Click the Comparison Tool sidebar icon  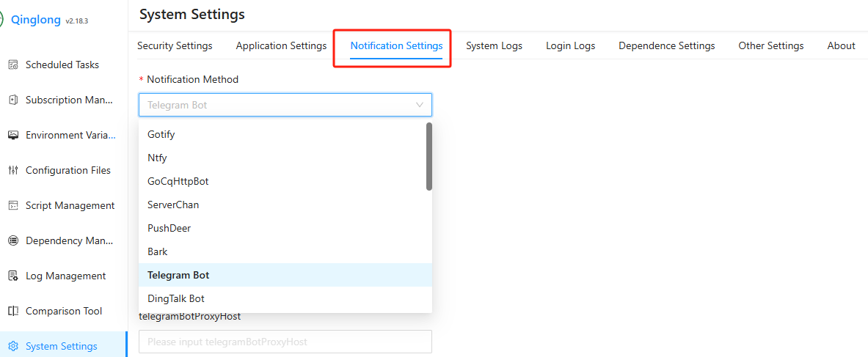pyautogui.click(x=12, y=311)
